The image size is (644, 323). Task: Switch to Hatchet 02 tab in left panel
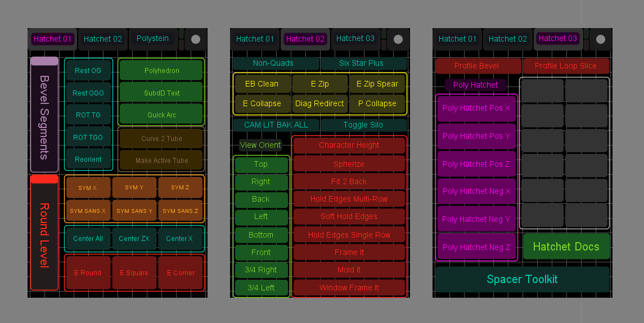coord(103,39)
